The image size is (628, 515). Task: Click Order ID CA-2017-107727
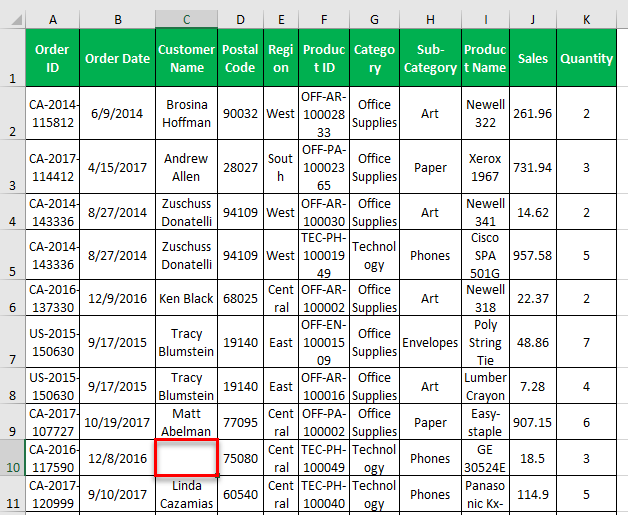click(x=52, y=422)
